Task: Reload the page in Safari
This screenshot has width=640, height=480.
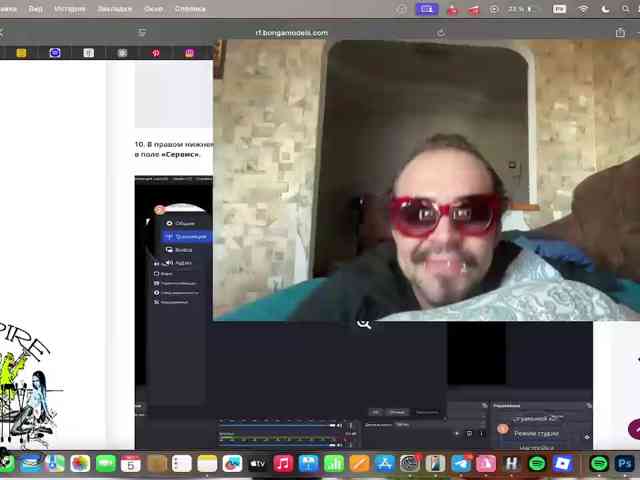Action: (441, 33)
